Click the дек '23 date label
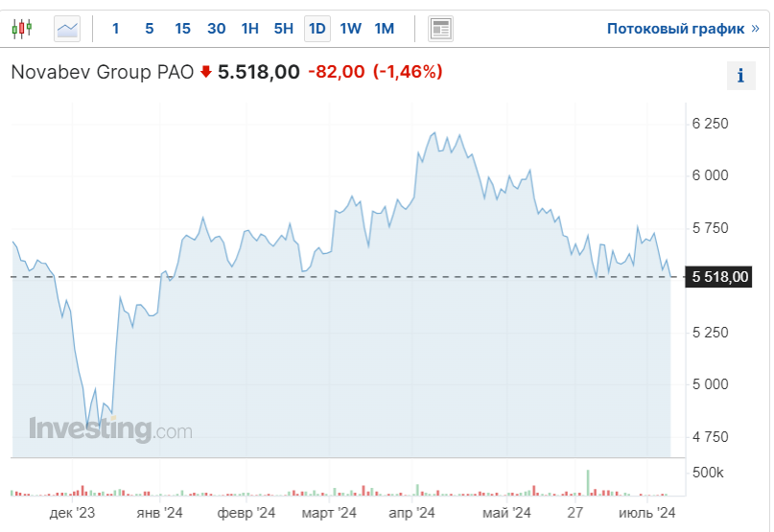The image size is (774, 532). [72, 513]
